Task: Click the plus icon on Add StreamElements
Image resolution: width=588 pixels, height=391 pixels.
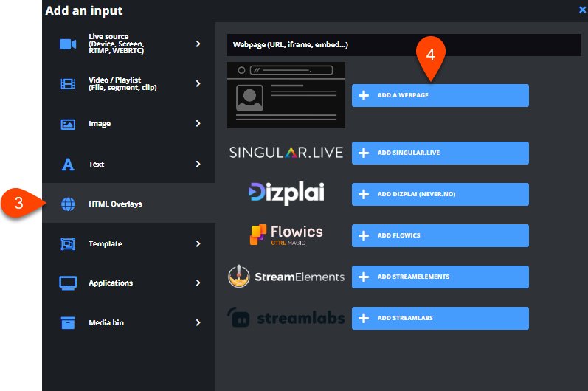Action: pos(364,277)
